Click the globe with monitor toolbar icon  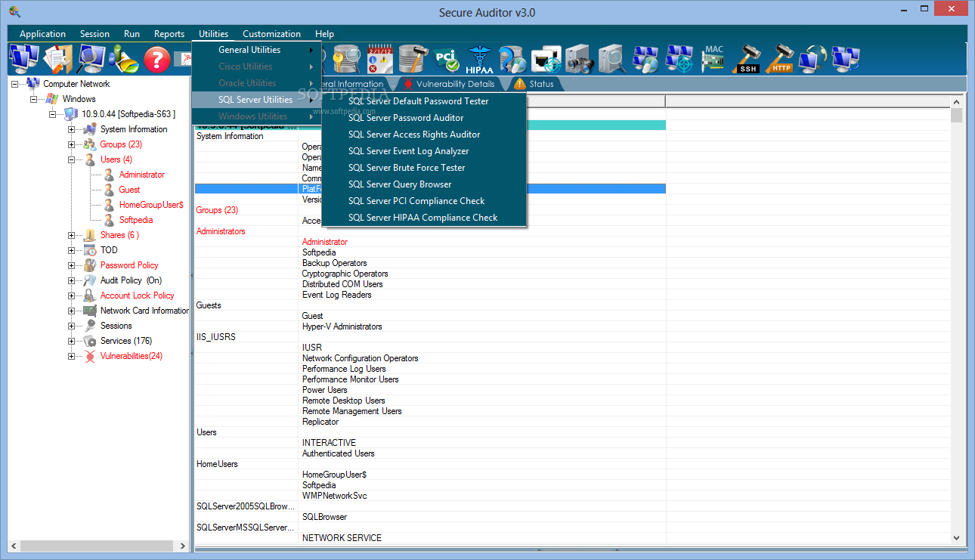(x=813, y=59)
